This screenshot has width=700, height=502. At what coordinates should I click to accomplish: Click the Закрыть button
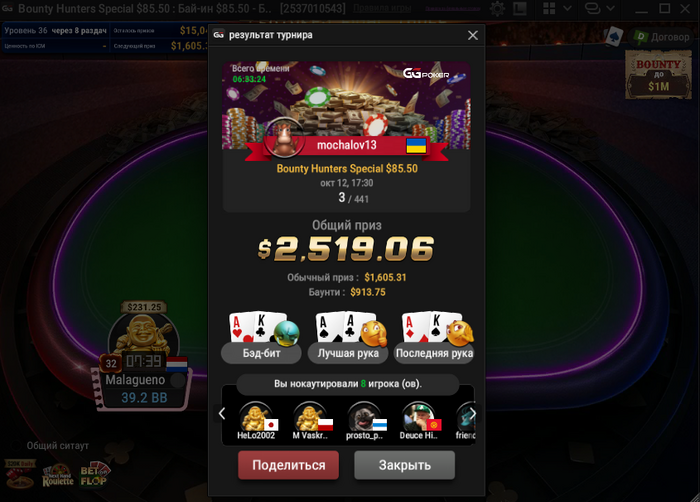[404, 465]
